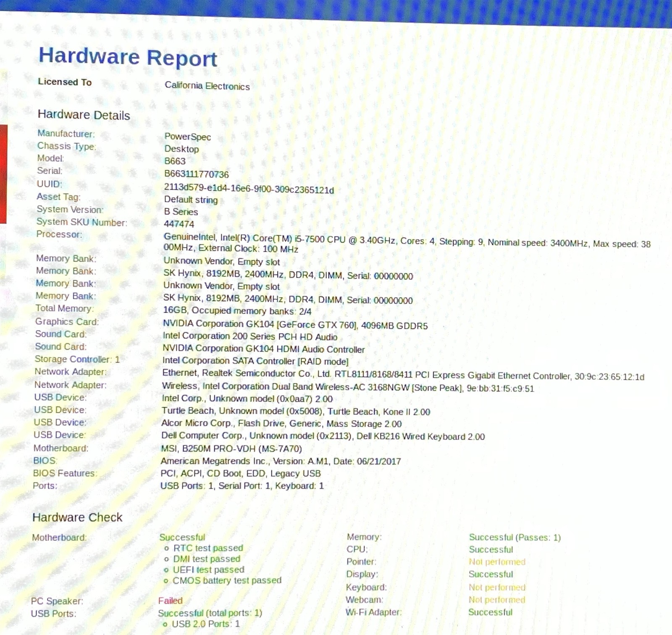Viewport: 672px width, 635px height.
Task: Select the 'DMI test passed' line
Action: 207,559
